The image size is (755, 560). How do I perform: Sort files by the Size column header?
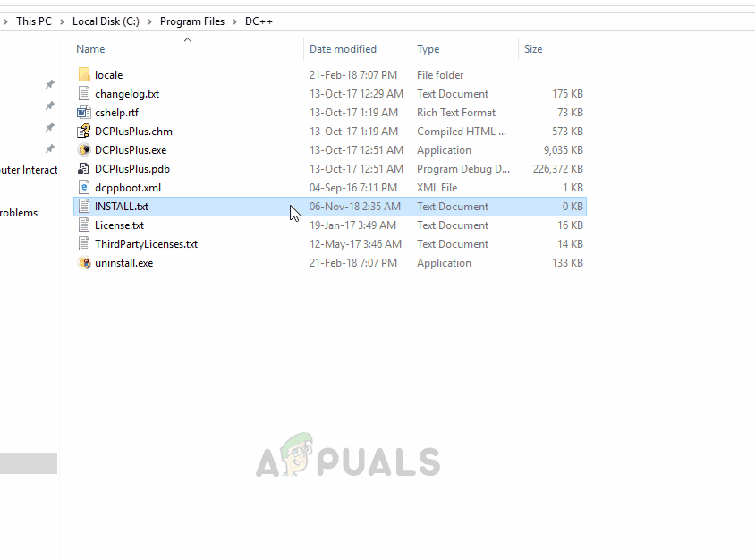coord(533,48)
